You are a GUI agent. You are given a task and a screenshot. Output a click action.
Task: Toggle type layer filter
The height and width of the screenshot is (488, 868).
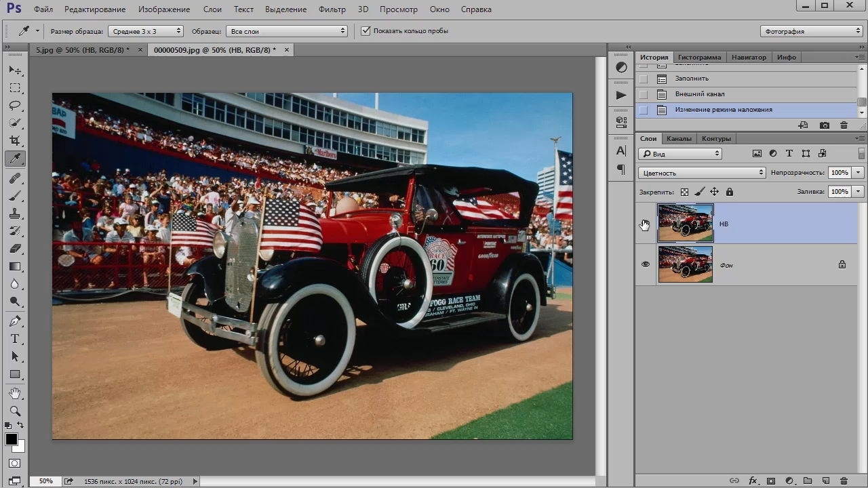pos(789,154)
